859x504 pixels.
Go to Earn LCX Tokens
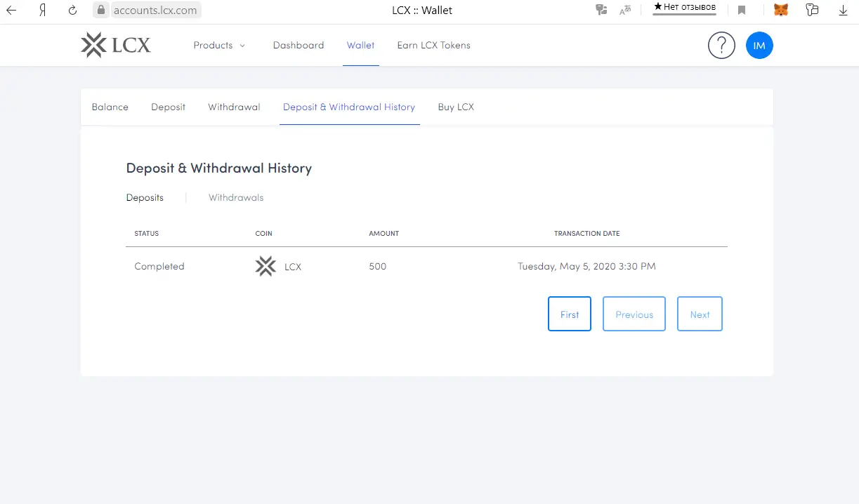point(433,45)
